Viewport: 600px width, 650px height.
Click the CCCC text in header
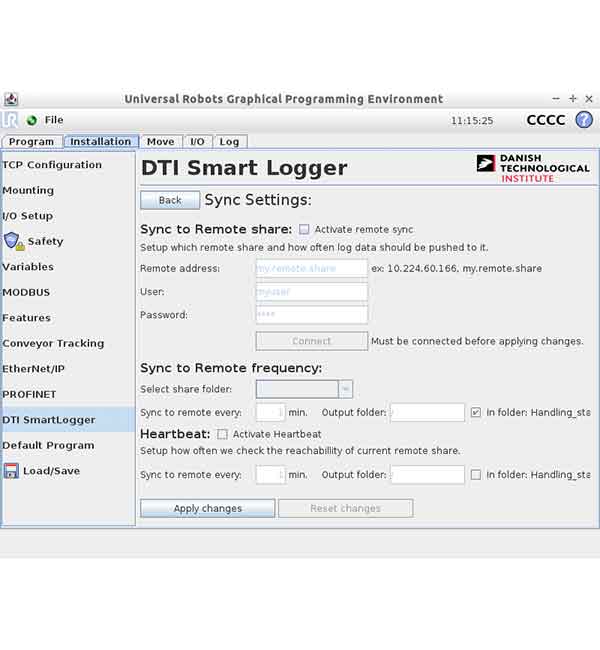[546, 120]
